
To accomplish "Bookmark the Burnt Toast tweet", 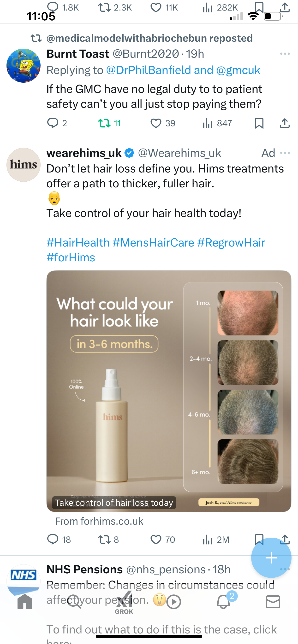I will coord(259,123).
